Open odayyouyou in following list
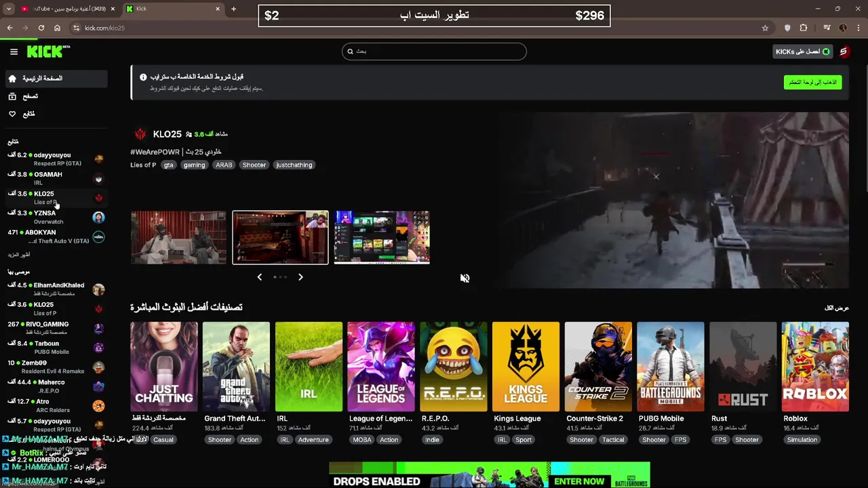 [57, 159]
